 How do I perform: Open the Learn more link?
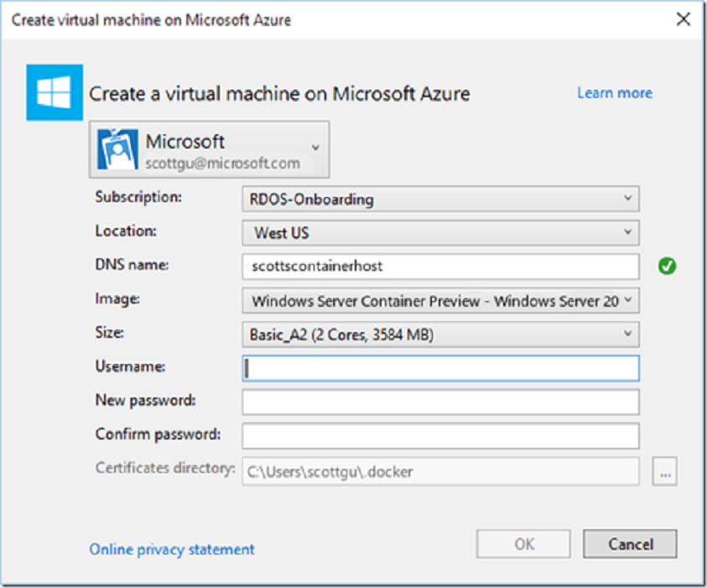615,93
